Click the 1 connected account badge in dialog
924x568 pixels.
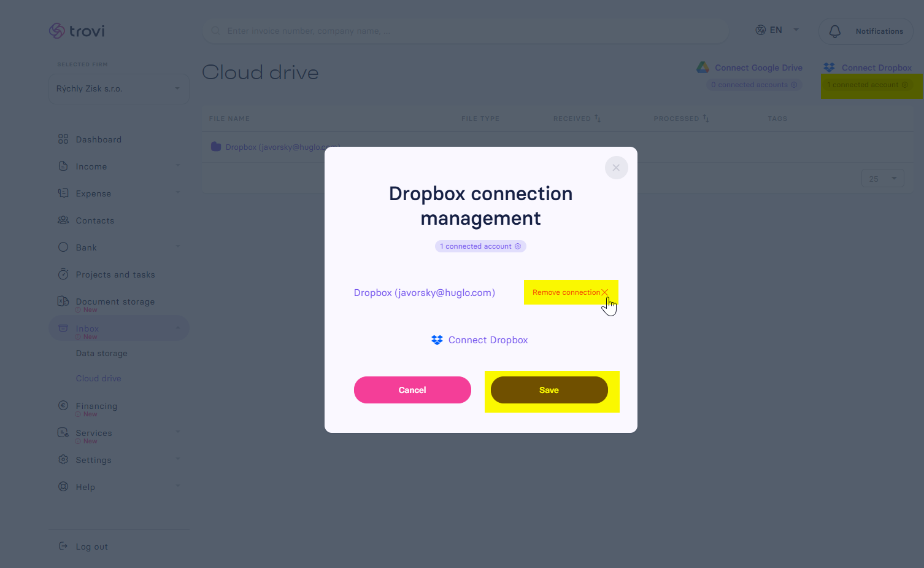pos(480,246)
